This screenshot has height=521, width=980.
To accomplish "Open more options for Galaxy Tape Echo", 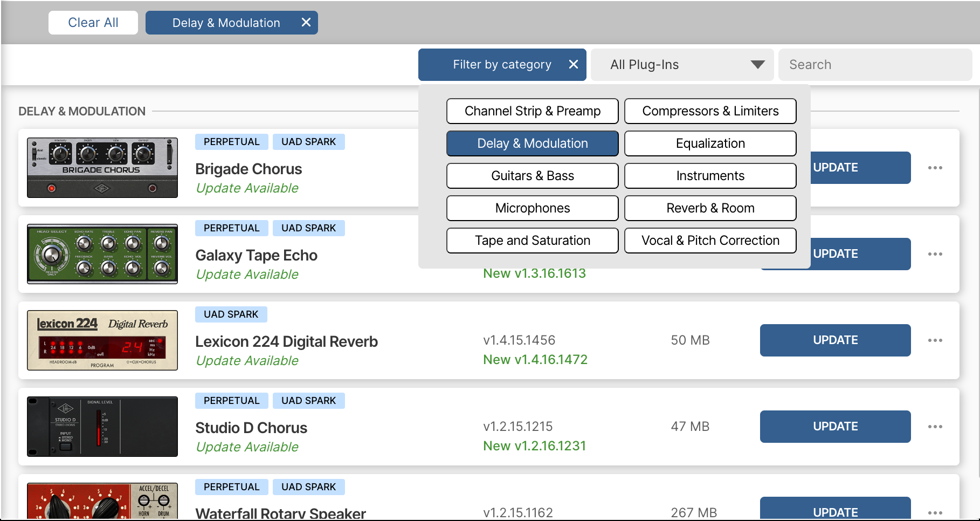I will click(936, 254).
